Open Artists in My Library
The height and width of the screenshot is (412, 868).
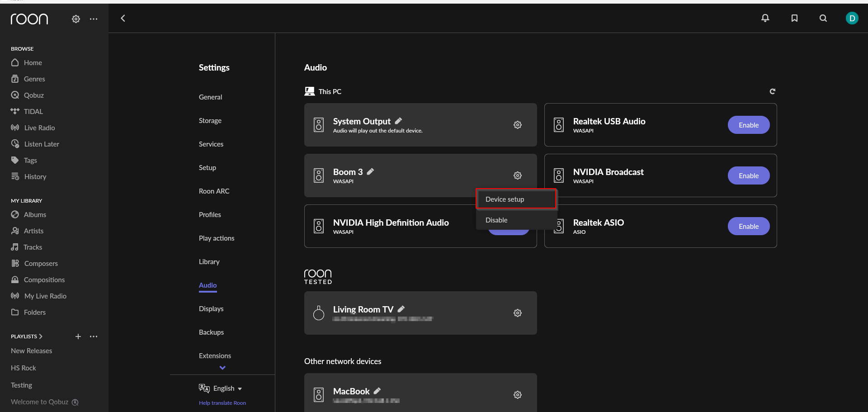point(28,231)
